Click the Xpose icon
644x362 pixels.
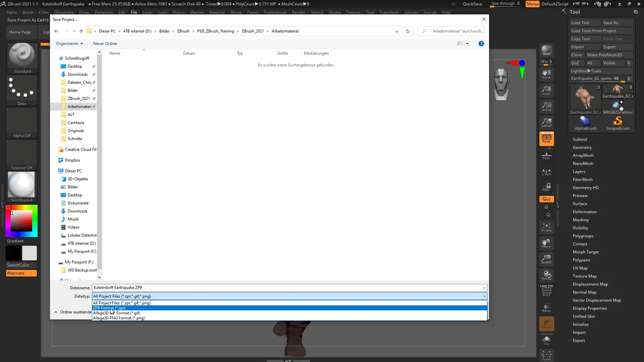coord(546,356)
